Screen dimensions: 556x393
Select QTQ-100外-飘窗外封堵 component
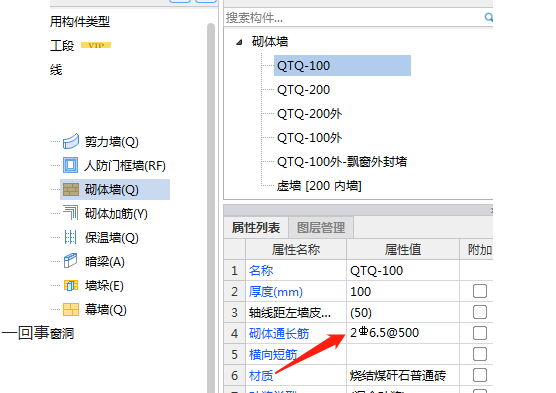pos(342,162)
